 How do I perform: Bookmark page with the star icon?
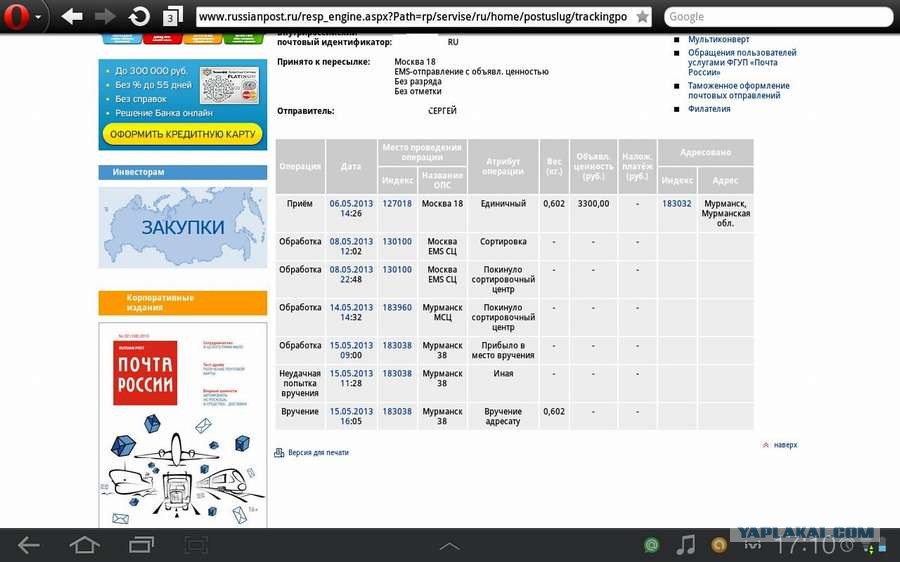642,17
